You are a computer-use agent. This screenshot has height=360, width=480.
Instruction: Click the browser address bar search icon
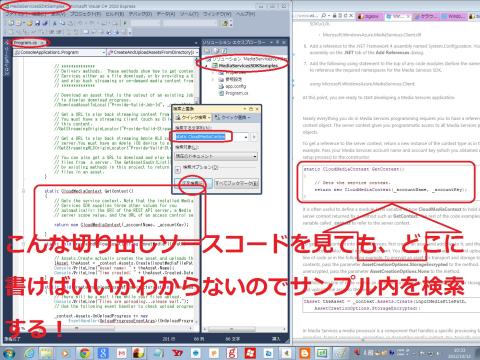click(x=324, y=16)
